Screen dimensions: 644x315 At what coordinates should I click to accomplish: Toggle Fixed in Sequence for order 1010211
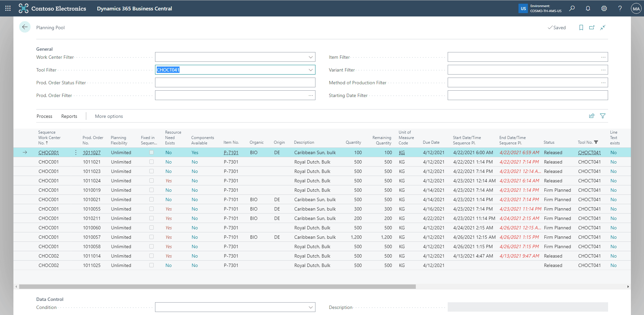(x=152, y=218)
